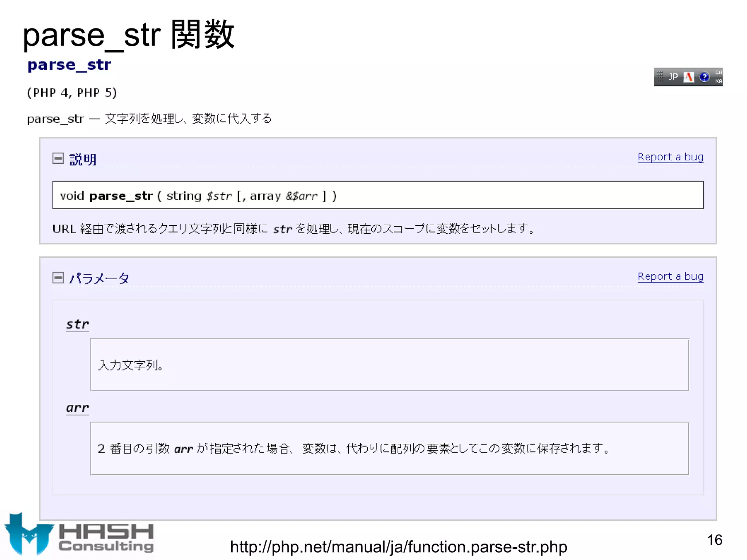Click the (PHP 4, PHP 5) version text
Image resolution: width=747 pixels, height=560 pixels.
(72, 93)
